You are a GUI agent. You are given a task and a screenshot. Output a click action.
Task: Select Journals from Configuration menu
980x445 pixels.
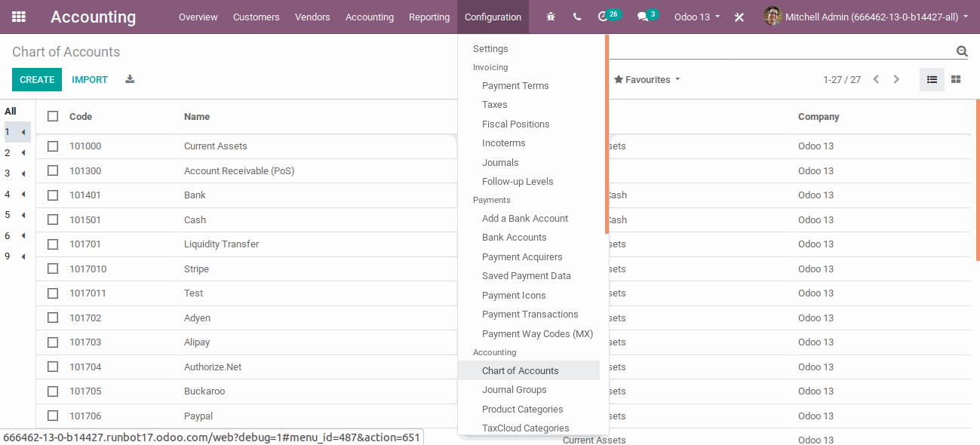500,162
